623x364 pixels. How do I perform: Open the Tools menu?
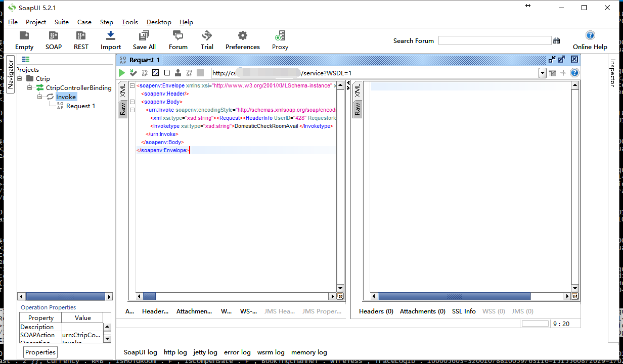pos(130,22)
